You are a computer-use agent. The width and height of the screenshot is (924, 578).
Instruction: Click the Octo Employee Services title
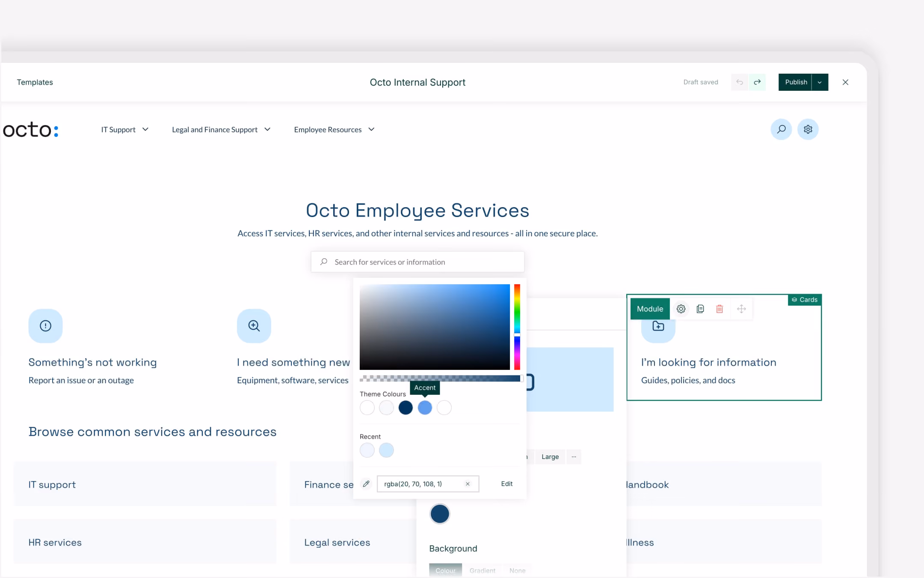(x=418, y=211)
